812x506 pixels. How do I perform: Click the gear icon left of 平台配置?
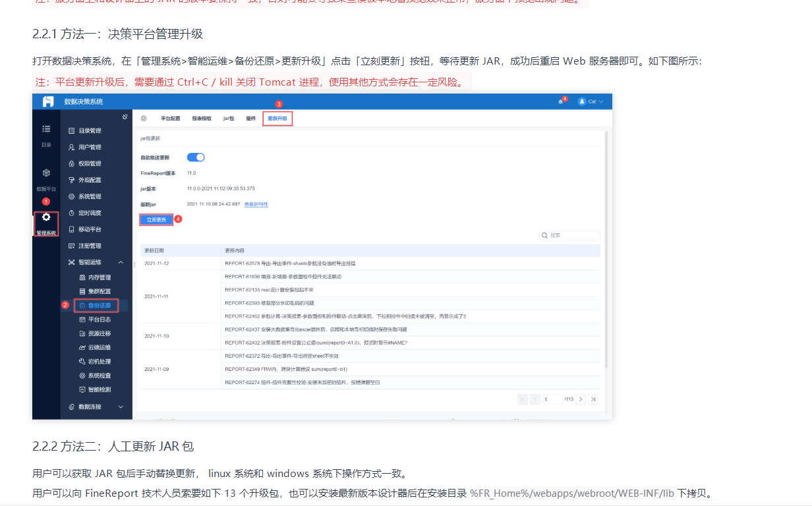143,119
